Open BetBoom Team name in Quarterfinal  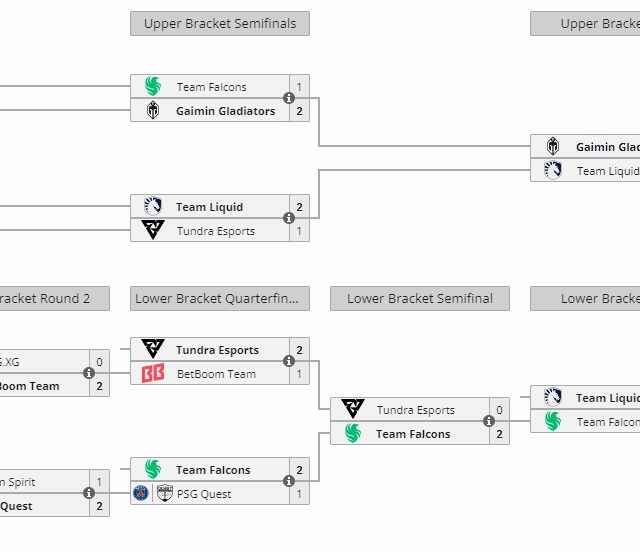pyautogui.click(x=216, y=374)
